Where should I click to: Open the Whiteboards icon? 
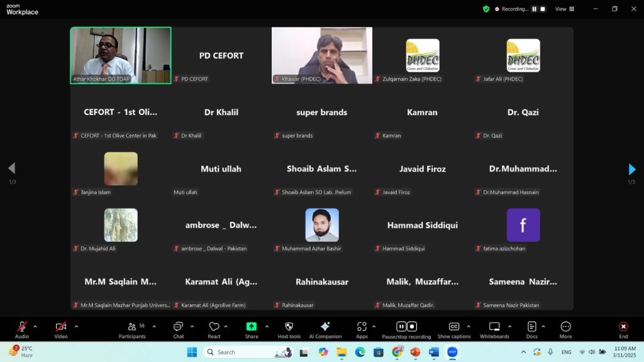click(494, 327)
